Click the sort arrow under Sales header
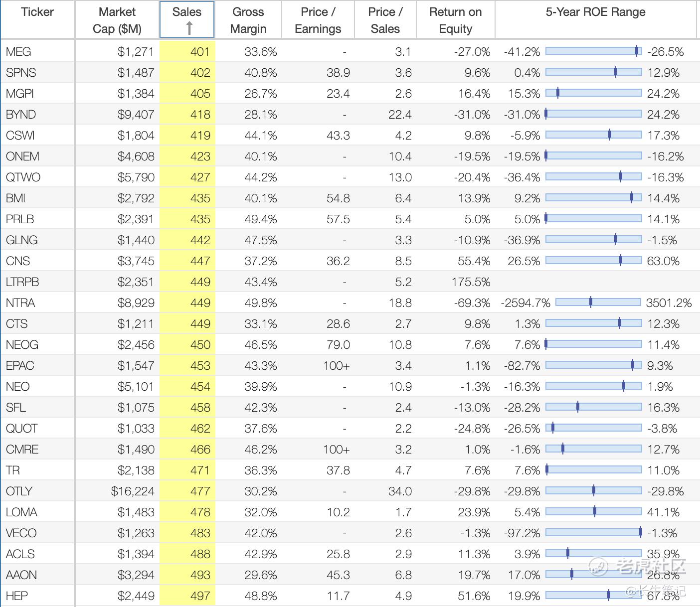Image resolution: width=700 pixels, height=607 pixels. [x=189, y=28]
